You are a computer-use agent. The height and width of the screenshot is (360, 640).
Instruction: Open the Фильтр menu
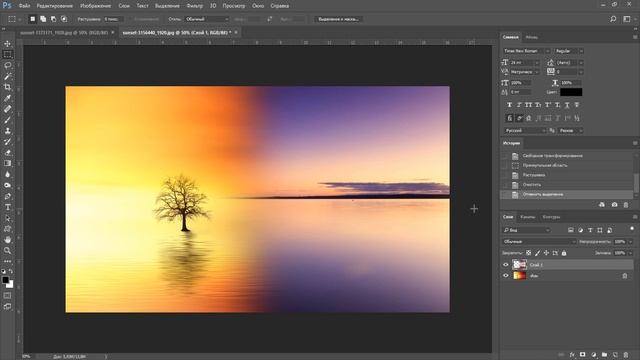[x=195, y=6]
